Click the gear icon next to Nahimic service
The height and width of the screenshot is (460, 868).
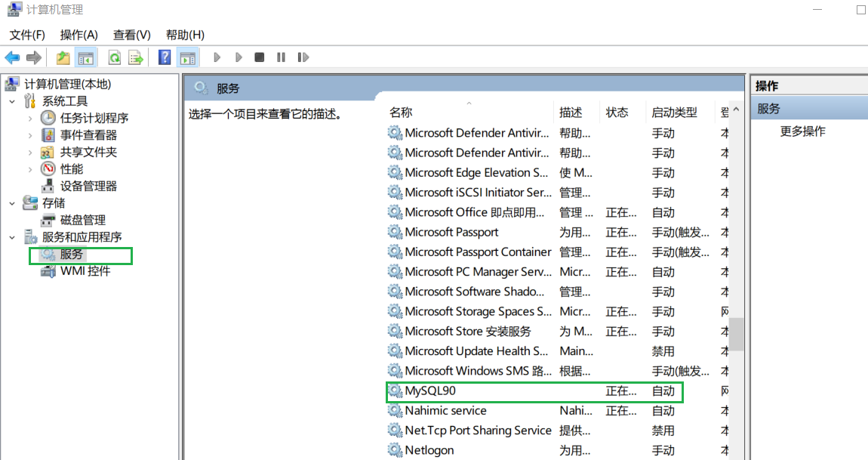pyautogui.click(x=395, y=411)
